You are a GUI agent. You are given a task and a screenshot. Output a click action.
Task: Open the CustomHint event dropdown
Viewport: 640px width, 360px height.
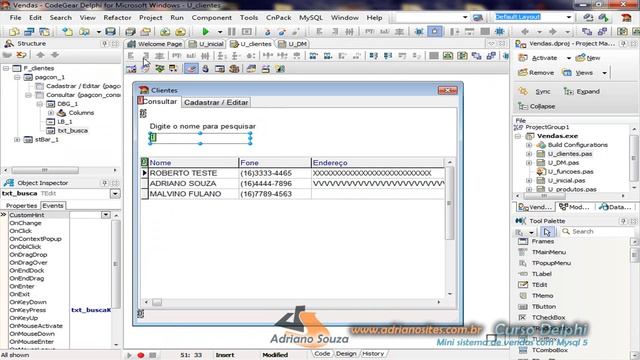(x=106, y=215)
